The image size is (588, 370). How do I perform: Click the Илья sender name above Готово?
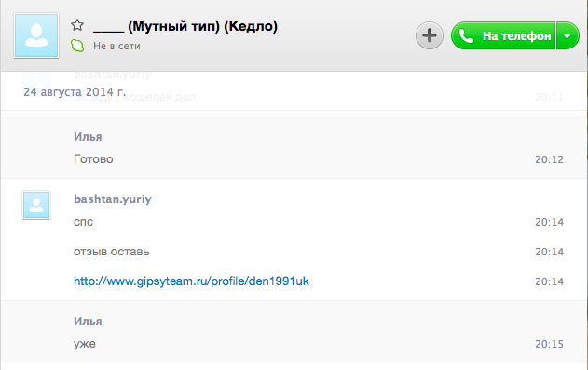click(88, 137)
